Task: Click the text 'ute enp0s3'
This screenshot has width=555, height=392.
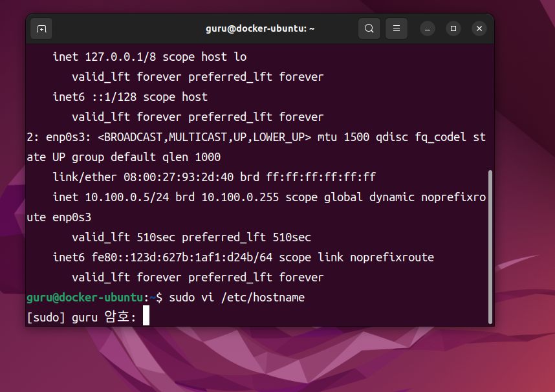Action: (59, 217)
